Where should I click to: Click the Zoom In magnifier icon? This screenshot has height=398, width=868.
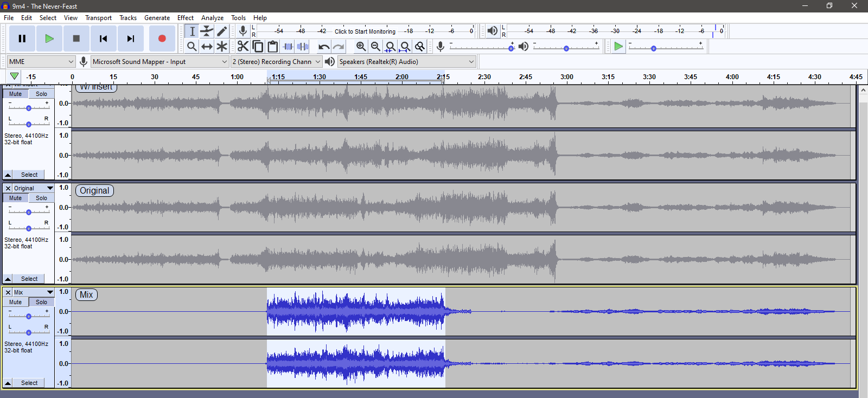[x=361, y=47]
